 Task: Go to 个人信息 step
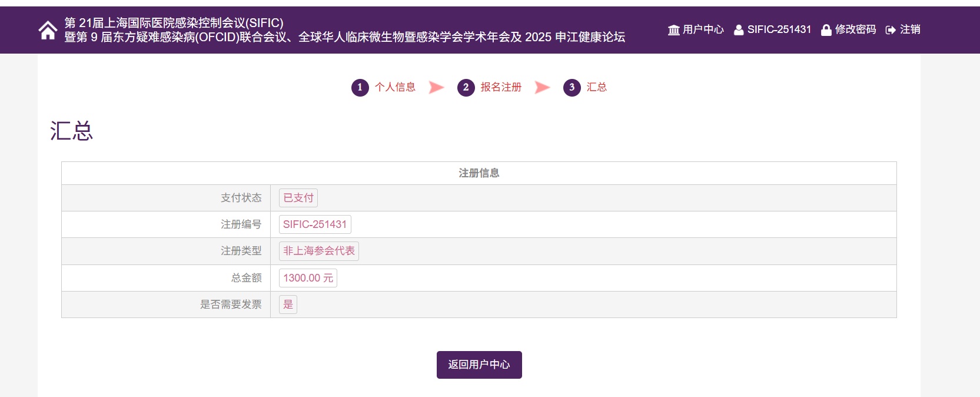(395, 87)
